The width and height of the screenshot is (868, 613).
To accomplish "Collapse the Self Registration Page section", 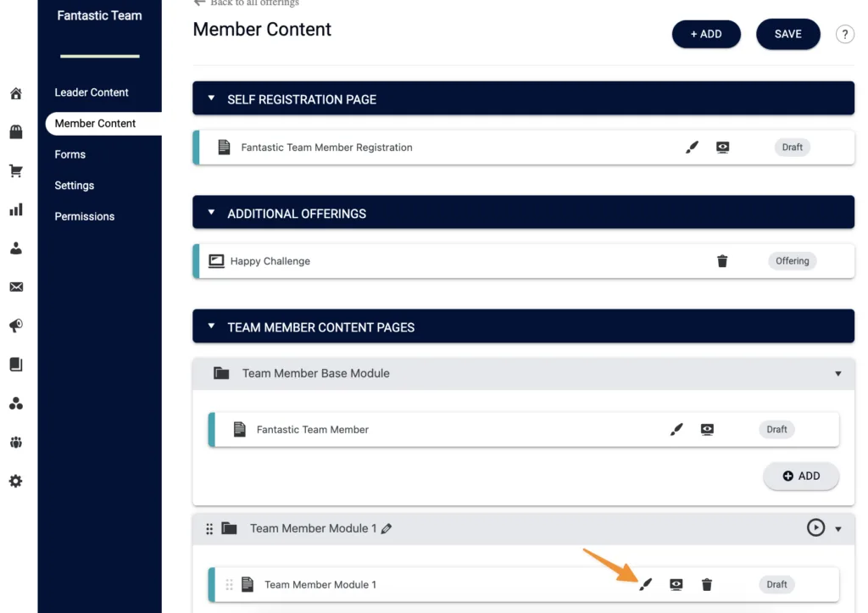I will pyautogui.click(x=211, y=98).
